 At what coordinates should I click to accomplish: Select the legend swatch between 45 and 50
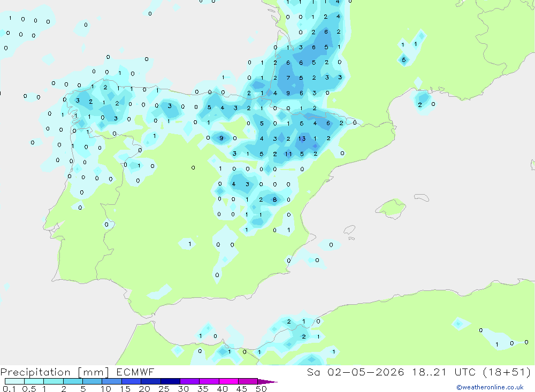pyautogui.click(x=248, y=381)
